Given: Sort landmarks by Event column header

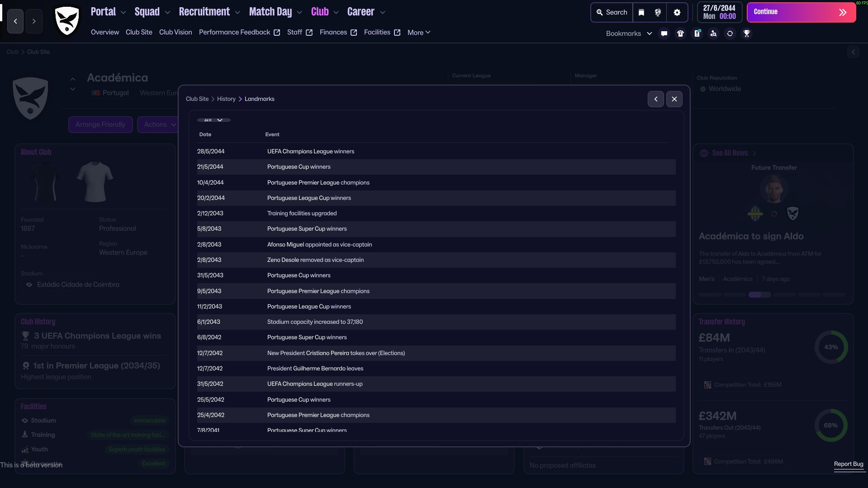Looking at the screenshot, I should [x=272, y=134].
